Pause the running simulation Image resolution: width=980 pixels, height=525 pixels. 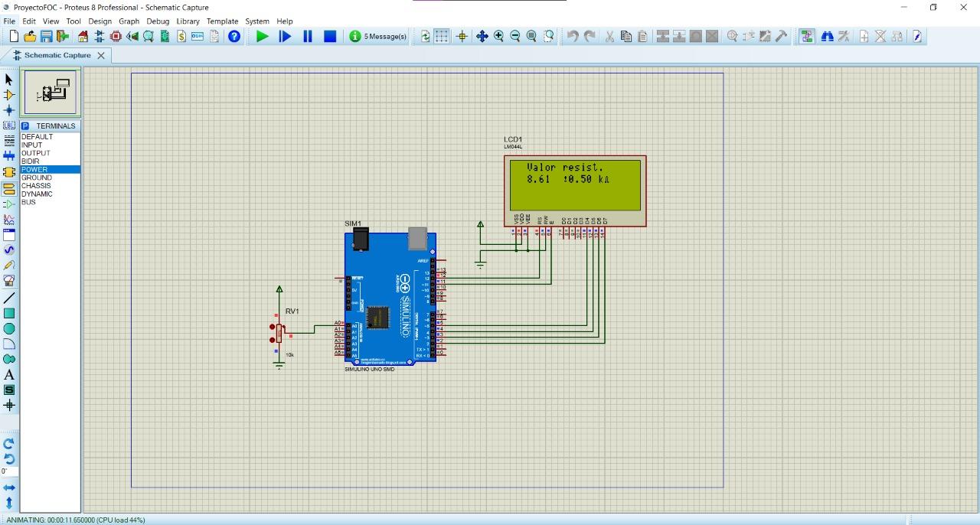point(308,36)
